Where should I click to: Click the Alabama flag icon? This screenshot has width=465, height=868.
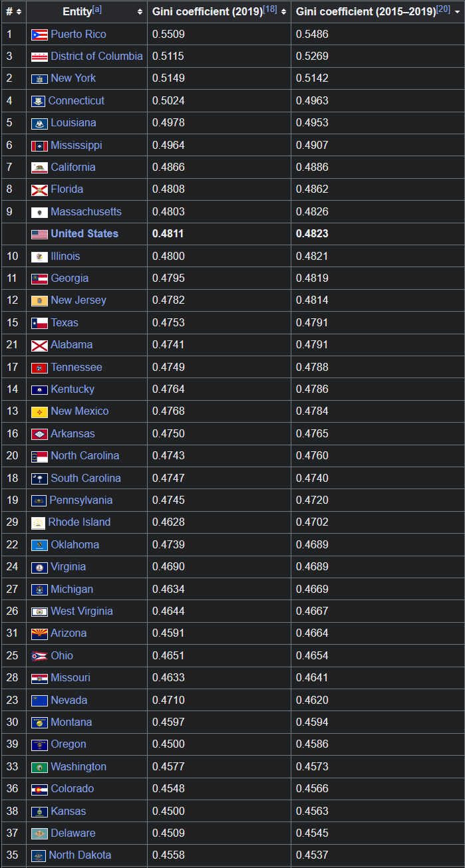click(39, 345)
